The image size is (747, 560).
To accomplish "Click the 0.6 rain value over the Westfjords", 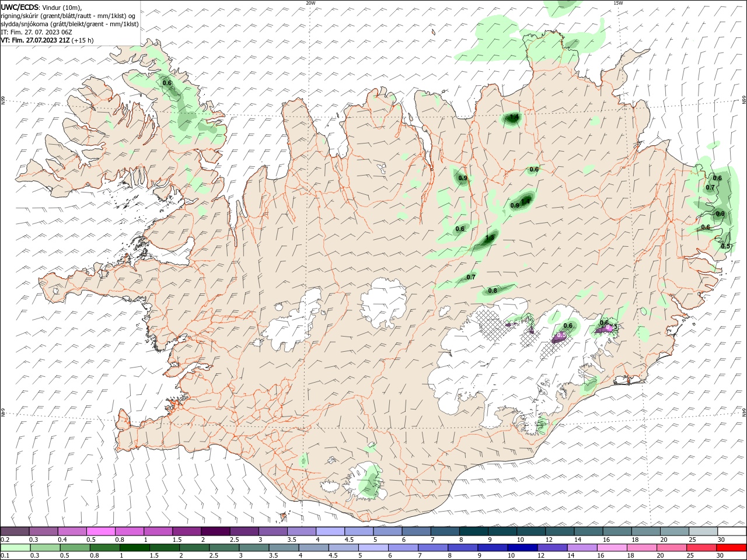I will tap(167, 83).
